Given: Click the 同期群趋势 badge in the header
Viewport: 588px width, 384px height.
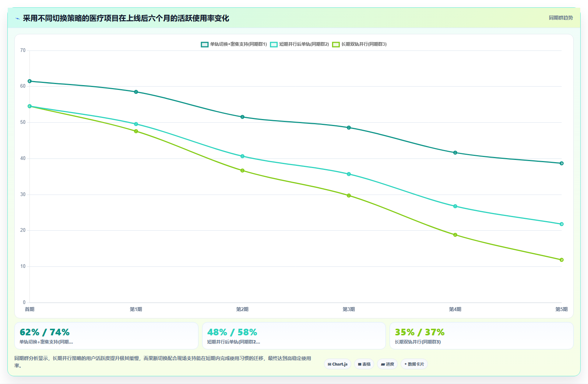Looking at the screenshot, I should (x=561, y=18).
